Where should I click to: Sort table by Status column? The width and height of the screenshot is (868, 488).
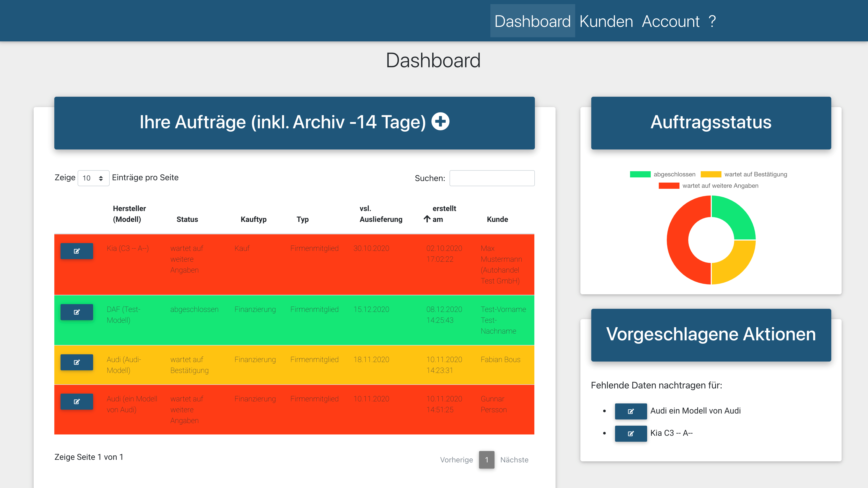coord(187,219)
